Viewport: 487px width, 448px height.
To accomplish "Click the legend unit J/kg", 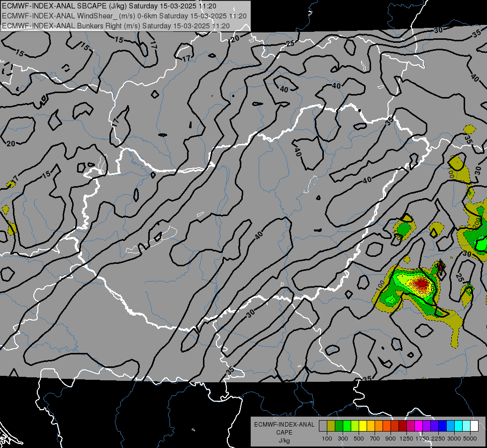I will (284, 441).
